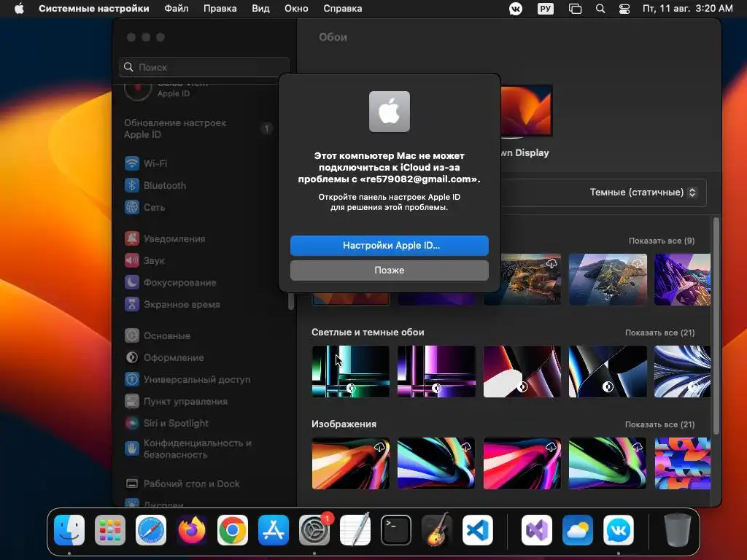Click Показать все (21) for Светлые и темные обои
Viewport: 747px width, 560px height.
(x=659, y=332)
